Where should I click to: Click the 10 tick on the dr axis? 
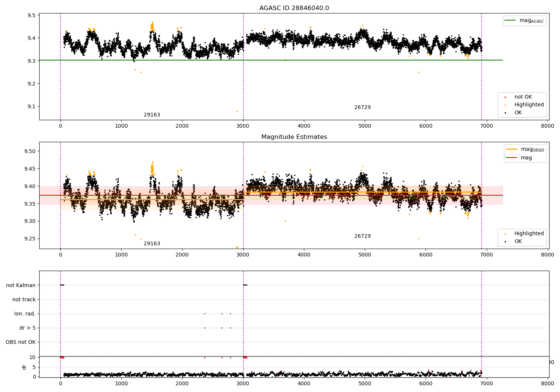32,358
